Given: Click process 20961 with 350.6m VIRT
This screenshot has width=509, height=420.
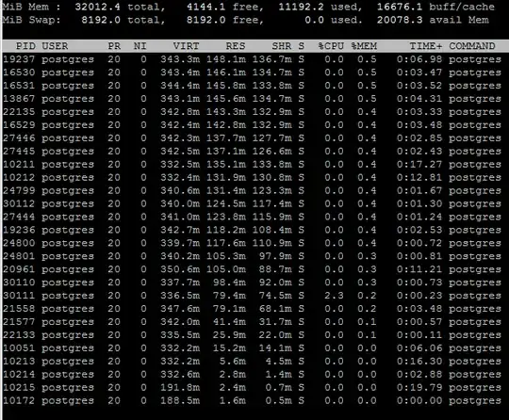Looking at the screenshot, I should pos(253,269).
